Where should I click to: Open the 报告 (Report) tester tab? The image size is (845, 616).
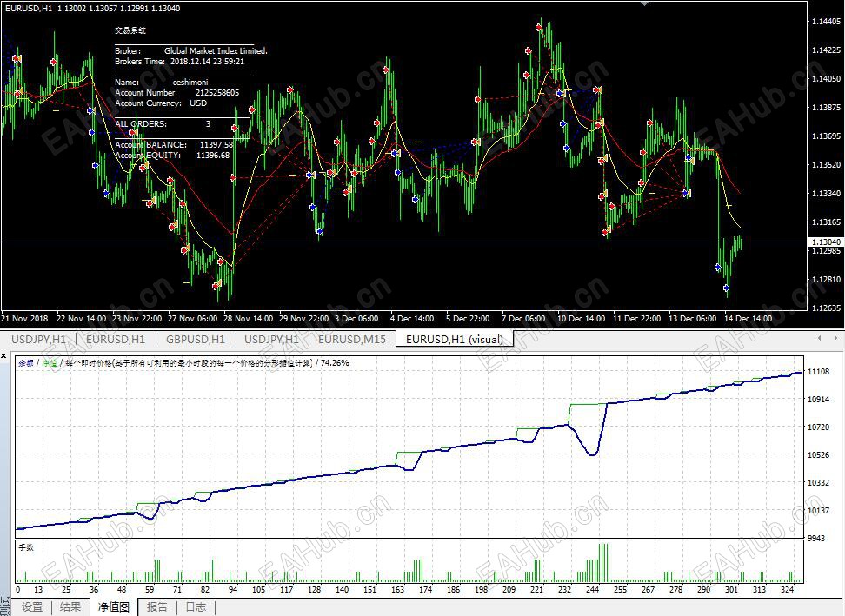[156, 606]
